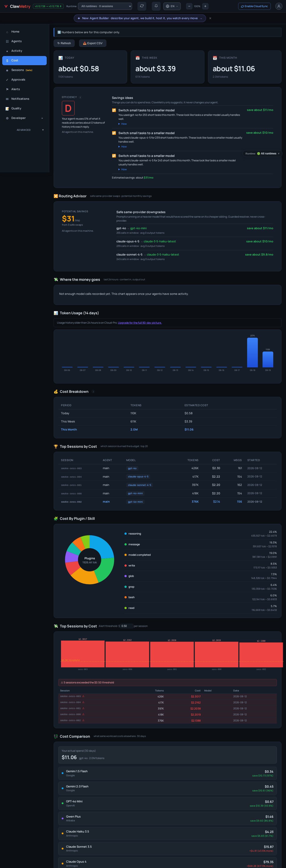
Task: Click the Efficiency info icon
Action: point(80,97)
